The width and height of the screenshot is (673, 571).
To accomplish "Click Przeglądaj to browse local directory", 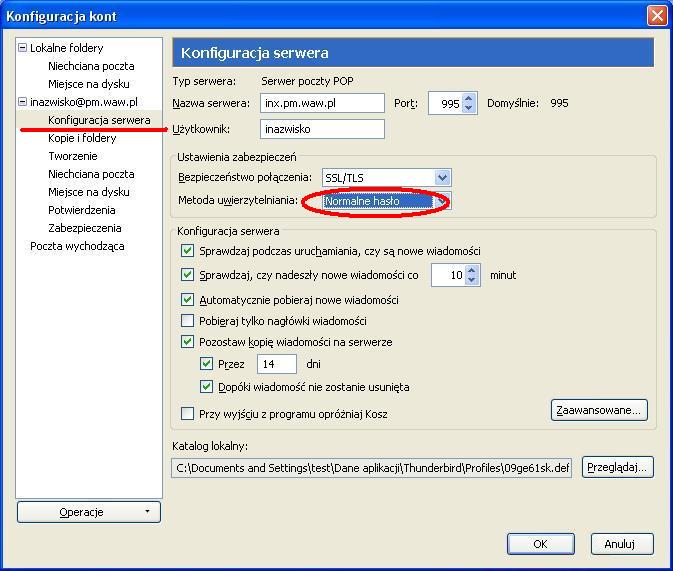I will [x=617, y=467].
